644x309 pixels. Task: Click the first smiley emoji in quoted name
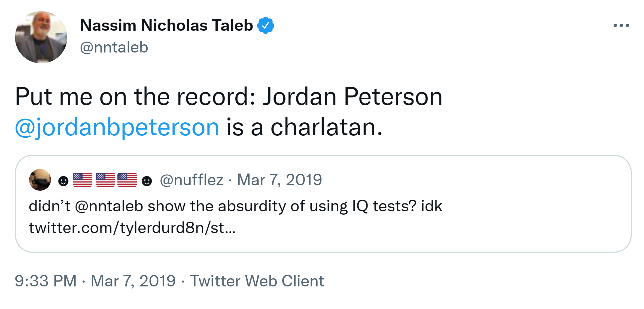[x=63, y=181]
